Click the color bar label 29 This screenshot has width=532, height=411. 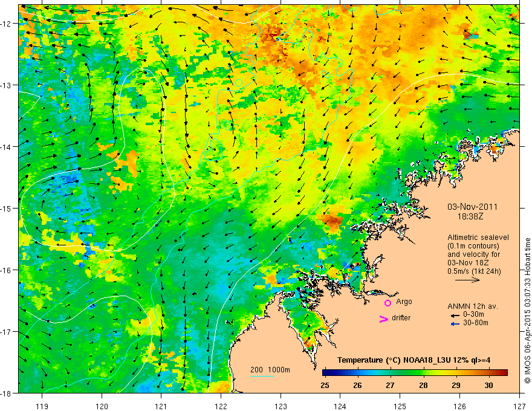(456, 386)
